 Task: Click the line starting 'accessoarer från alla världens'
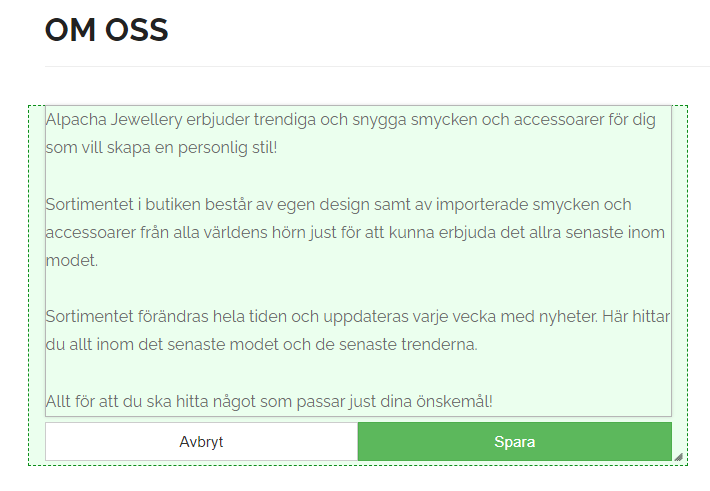point(355,232)
